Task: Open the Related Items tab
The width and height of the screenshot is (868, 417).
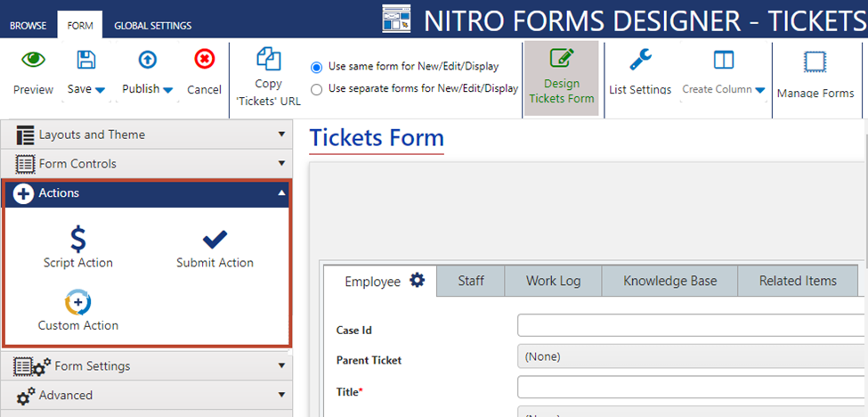Action: pyautogui.click(x=798, y=281)
